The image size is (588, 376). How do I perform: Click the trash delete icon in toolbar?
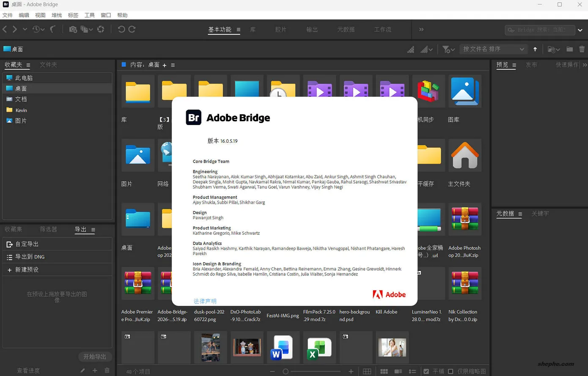[582, 49]
